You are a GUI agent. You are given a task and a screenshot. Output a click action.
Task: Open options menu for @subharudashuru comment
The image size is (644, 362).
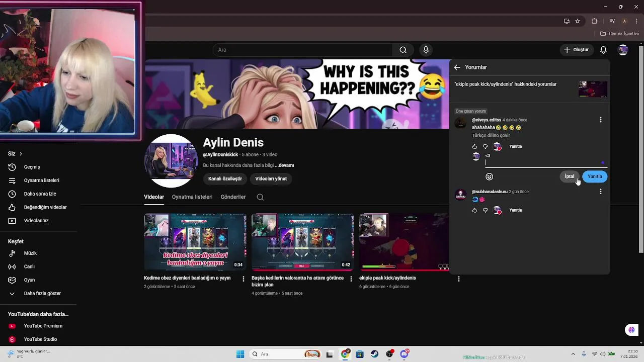click(600, 192)
